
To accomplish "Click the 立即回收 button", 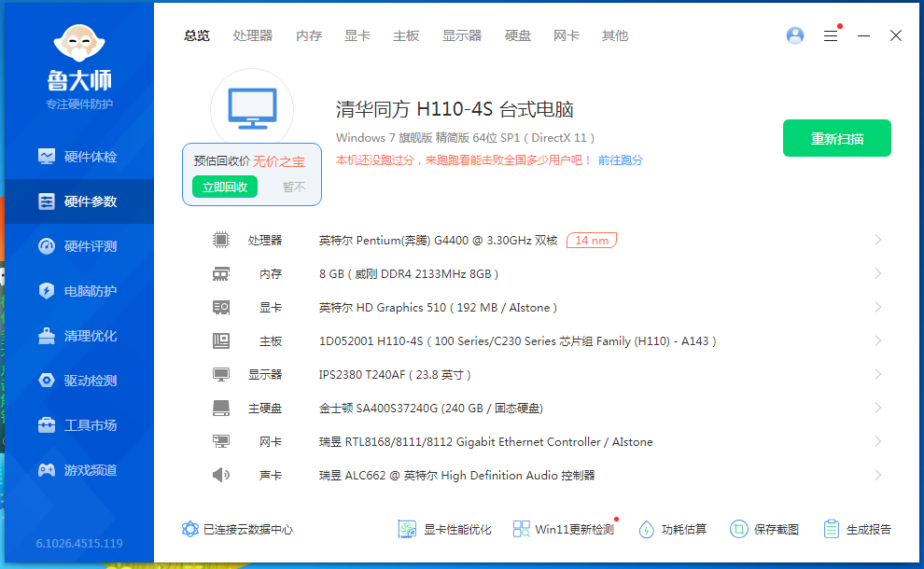I will pyautogui.click(x=225, y=187).
